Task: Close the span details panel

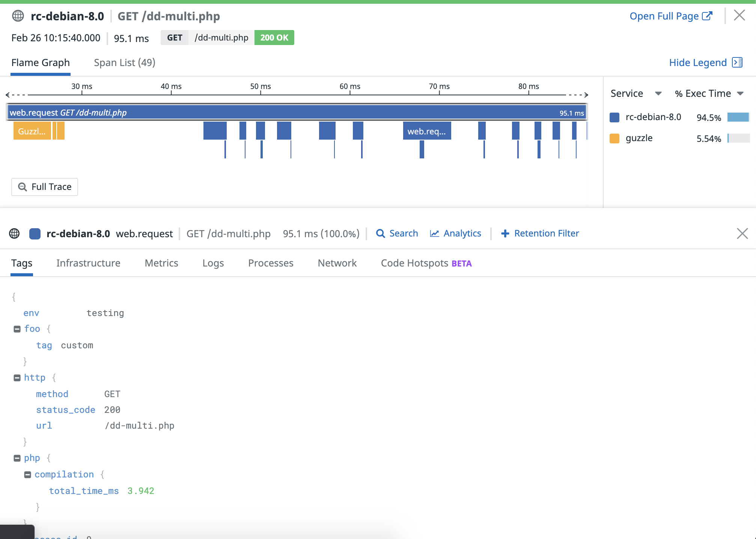Action: tap(742, 233)
